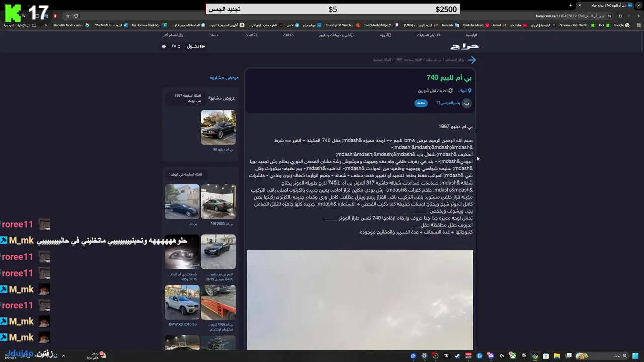Open the Kick bookmark

604,25
